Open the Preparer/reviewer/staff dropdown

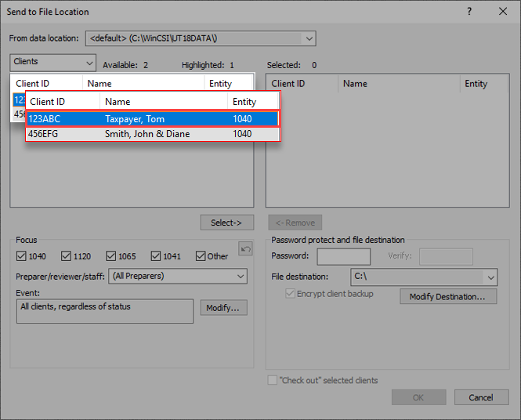[240, 277]
